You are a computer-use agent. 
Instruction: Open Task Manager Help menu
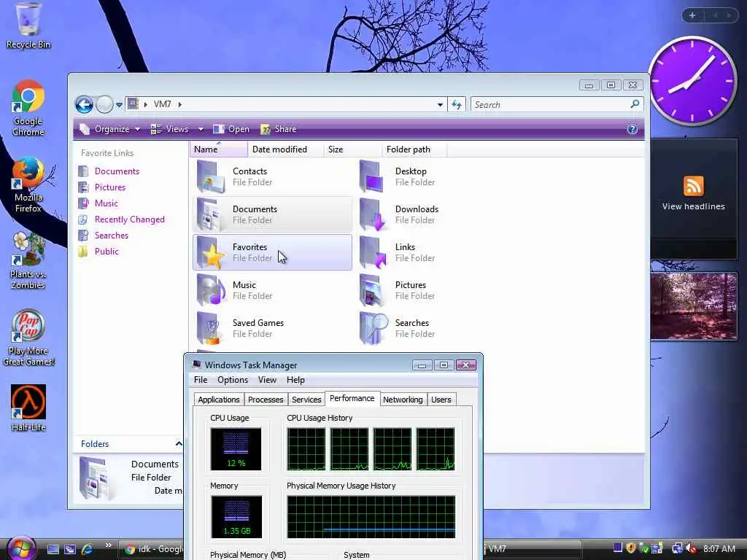295,380
